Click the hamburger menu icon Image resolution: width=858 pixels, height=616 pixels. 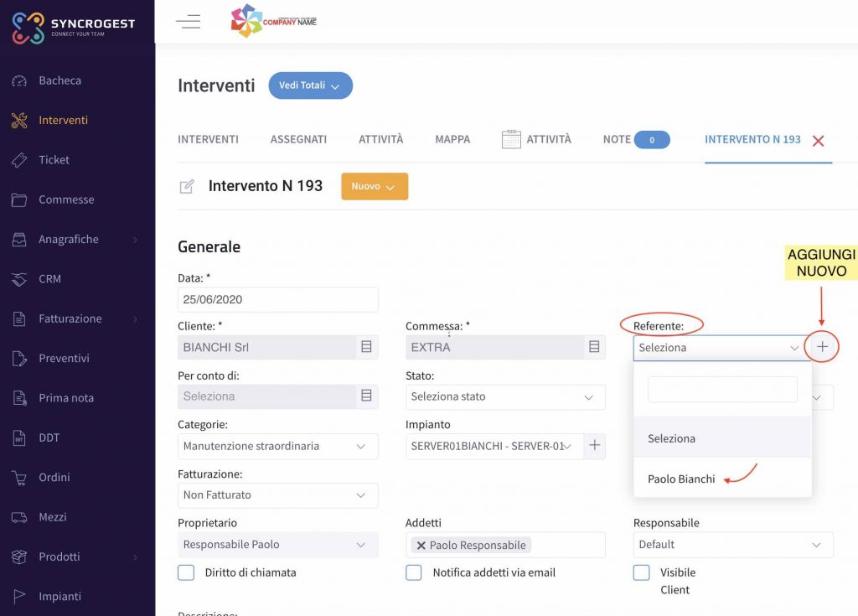click(188, 21)
